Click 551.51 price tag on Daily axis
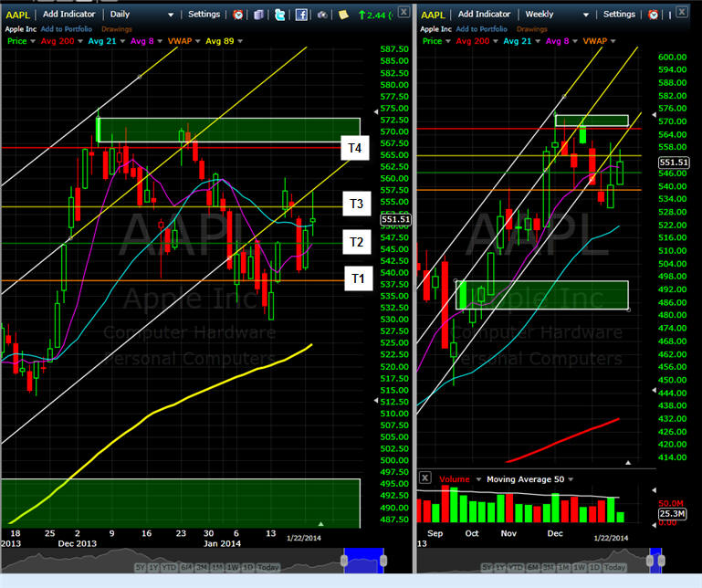The width and height of the screenshot is (702, 588). coord(395,219)
